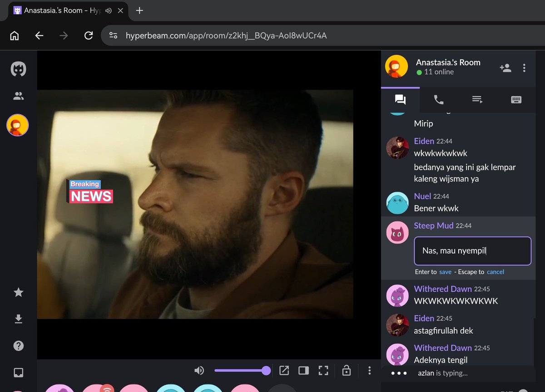Open a new browser tab with plus
Viewport: 545px width, 392px height.
point(139,10)
